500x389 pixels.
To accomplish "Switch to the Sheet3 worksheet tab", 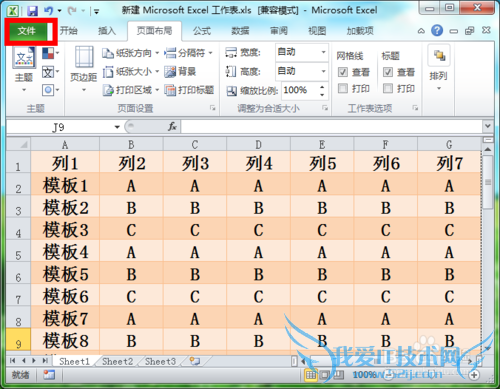I will pos(160,362).
